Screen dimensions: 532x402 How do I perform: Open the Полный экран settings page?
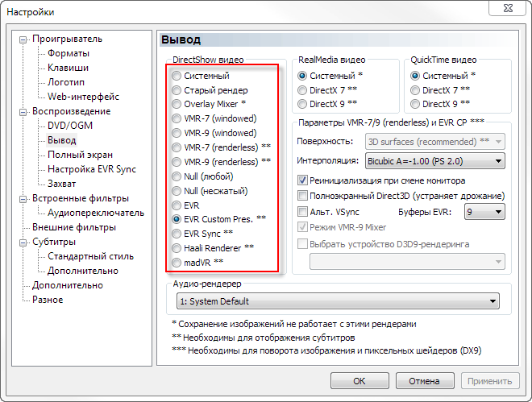tap(80, 155)
